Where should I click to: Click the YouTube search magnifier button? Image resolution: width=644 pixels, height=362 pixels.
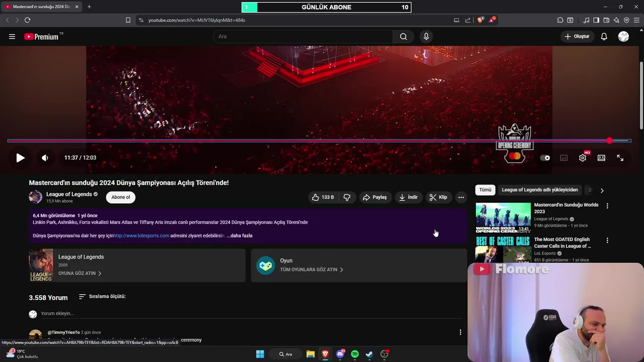[x=404, y=36]
